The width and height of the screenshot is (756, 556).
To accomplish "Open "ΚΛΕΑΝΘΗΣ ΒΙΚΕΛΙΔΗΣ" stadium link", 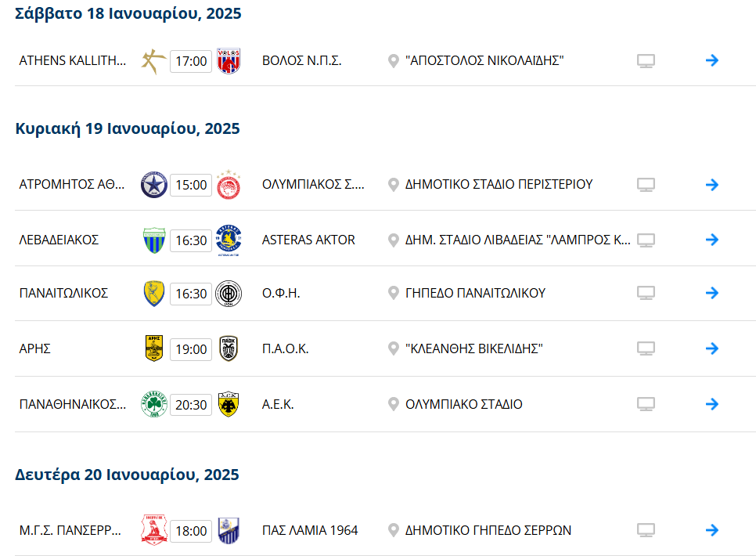I will tap(474, 348).
